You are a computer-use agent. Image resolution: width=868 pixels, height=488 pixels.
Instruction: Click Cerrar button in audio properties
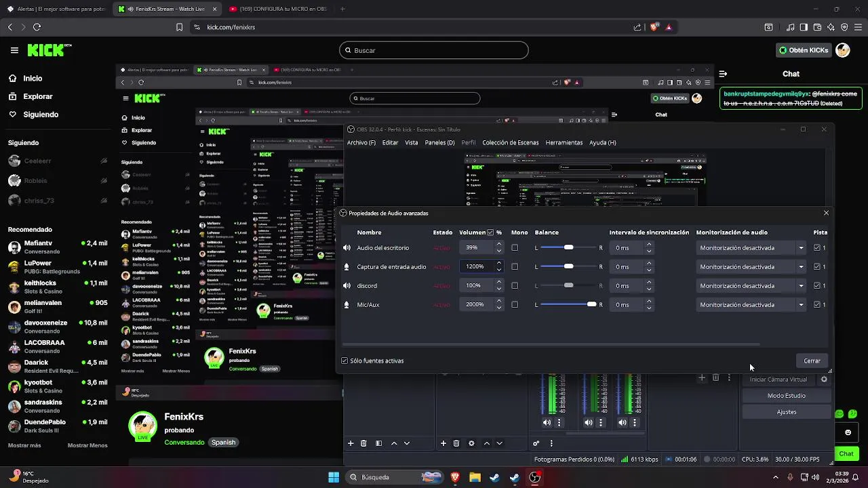[x=812, y=361]
